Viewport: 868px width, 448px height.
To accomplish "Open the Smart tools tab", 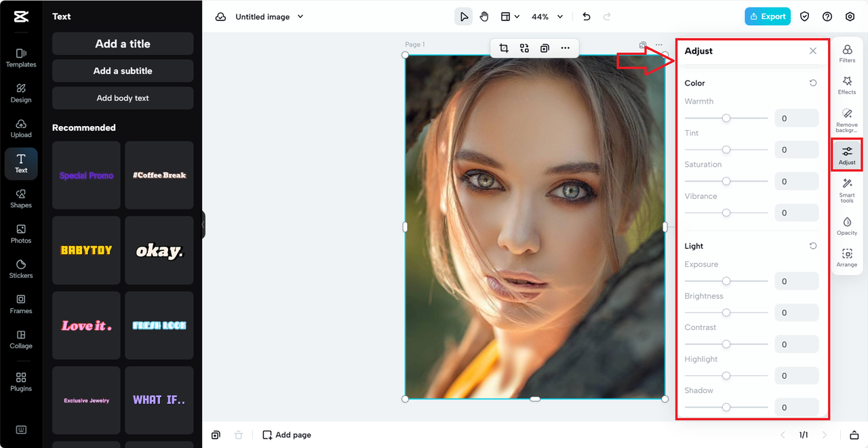I will click(847, 191).
